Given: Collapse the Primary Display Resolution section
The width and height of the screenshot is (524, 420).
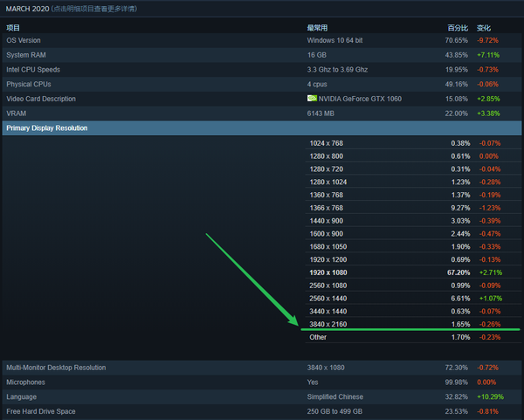Looking at the screenshot, I should click(x=47, y=128).
